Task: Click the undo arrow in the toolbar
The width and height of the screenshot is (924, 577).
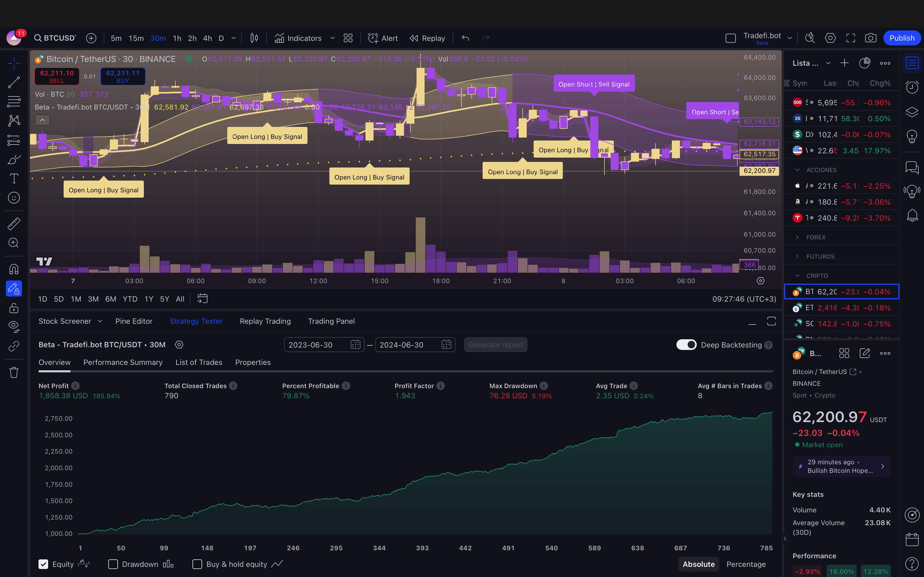Action: [465, 38]
